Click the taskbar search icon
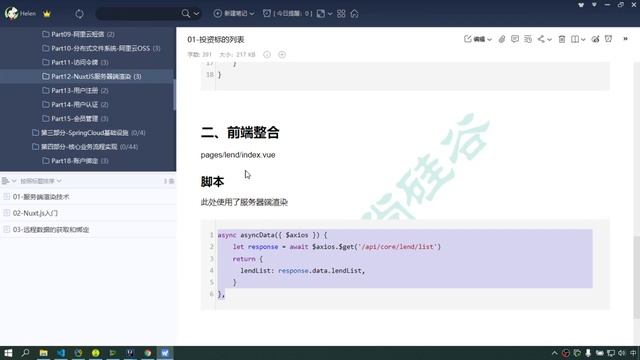The image size is (640, 360). coord(25,353)
